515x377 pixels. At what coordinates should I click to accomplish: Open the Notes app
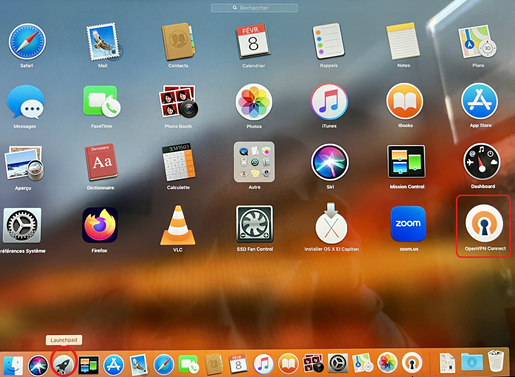click(403, 41)
